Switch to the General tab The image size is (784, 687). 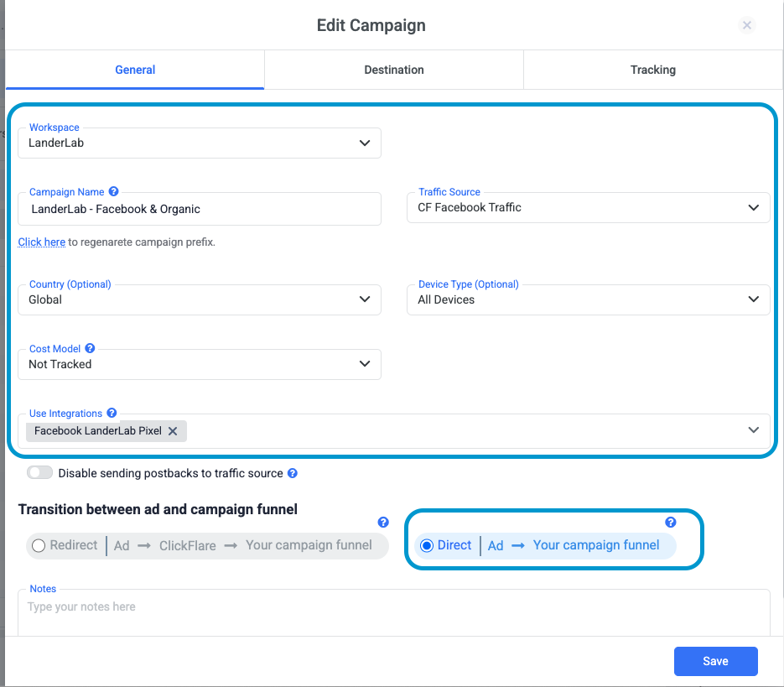135,70
